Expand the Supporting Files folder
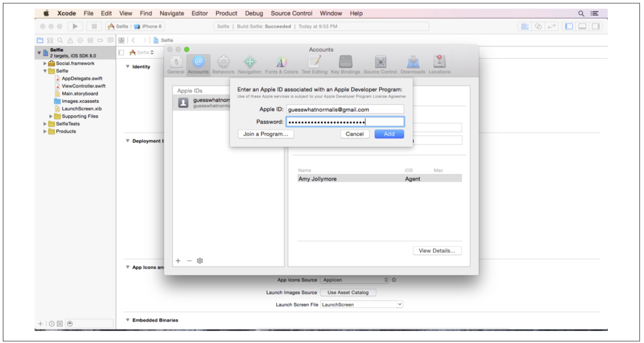This screenshot has width=644, height=343. pyautogui.click(x=51, y=116)
